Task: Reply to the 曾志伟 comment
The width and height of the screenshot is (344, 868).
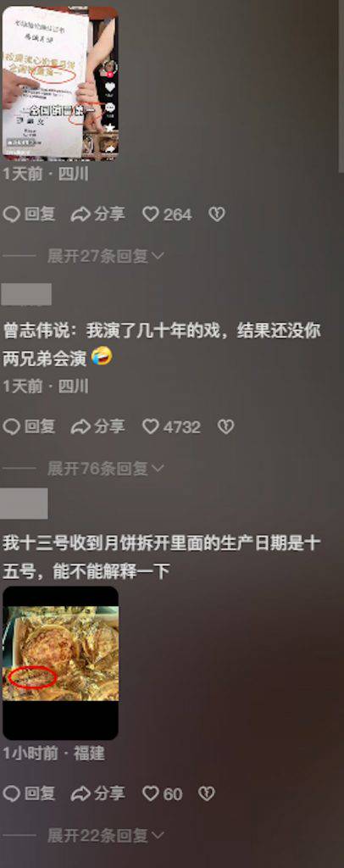Action: 29,427
